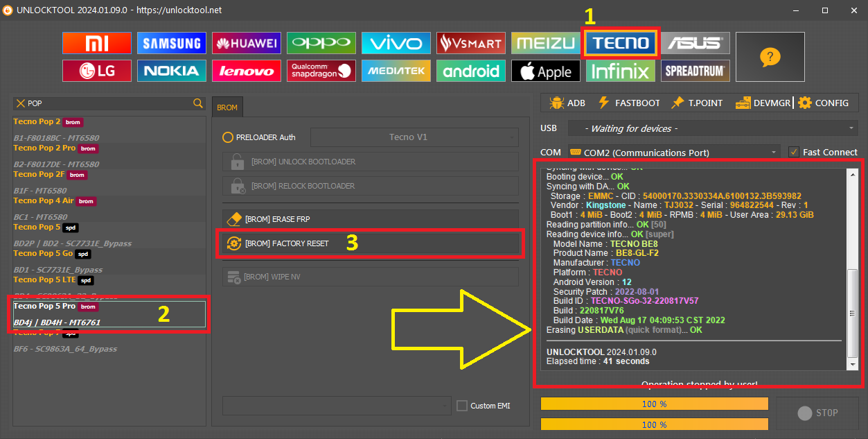This screenshot has width=868, height=439.
Task: Open the CONFIG gear settings
Action: tap(823, 103)
